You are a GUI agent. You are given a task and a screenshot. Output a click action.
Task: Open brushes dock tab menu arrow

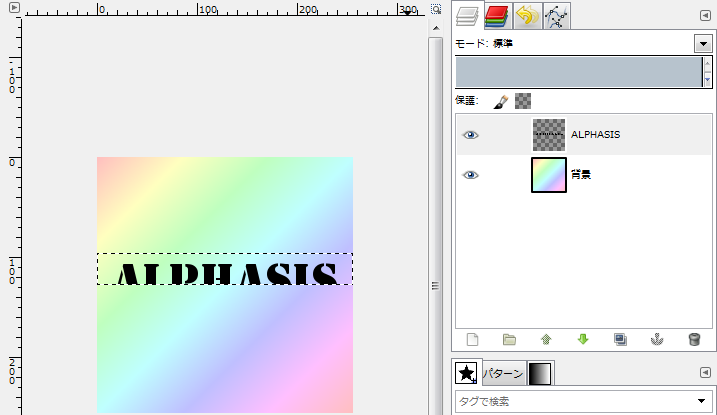pyautogui.click(x=705, y=372)
